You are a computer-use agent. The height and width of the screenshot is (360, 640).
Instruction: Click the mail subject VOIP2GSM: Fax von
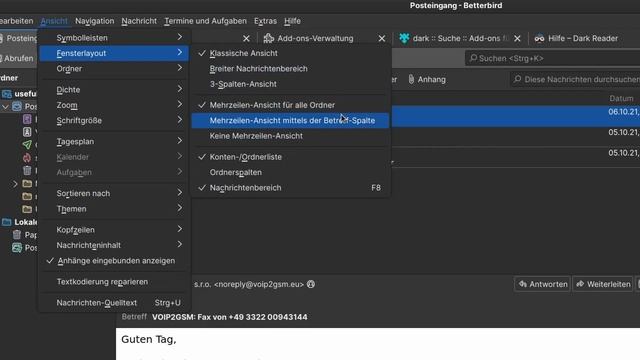pyautogui.click(x=230, y=317)
